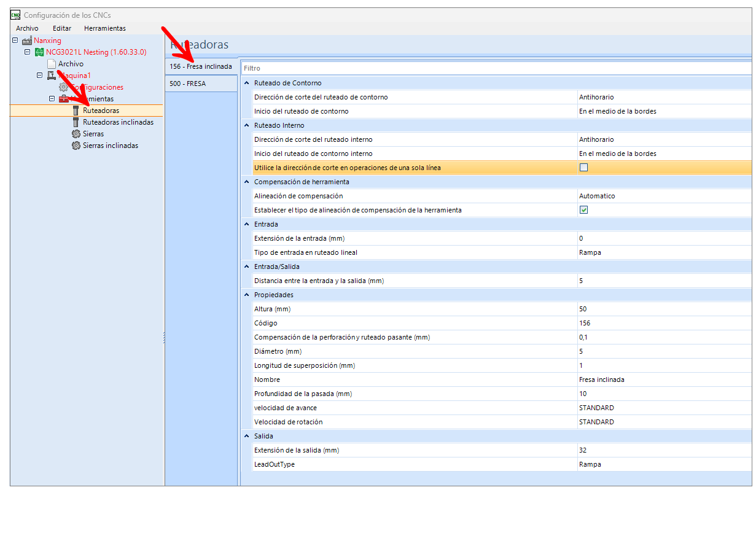This screenshot has height=533, width=756.
Task: Select Sierras in the tree
Action: [x=93, y=134]
